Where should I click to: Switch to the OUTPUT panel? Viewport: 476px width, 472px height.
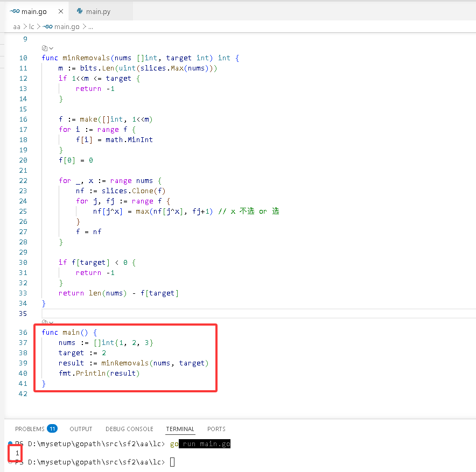pos(81,428)
